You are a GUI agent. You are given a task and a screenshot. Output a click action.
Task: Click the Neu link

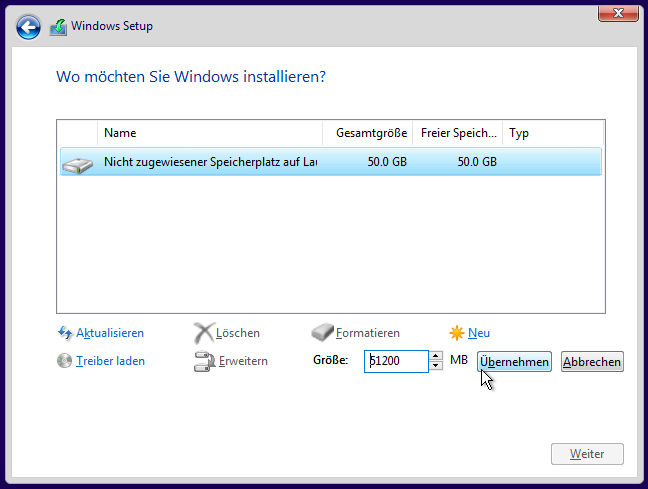coord(479,333)
